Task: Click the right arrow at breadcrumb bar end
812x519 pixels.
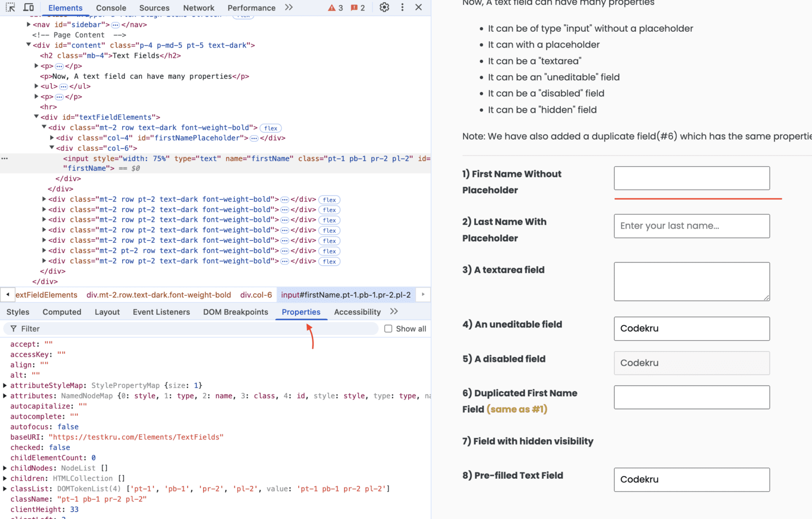Action: coord(422,295)
